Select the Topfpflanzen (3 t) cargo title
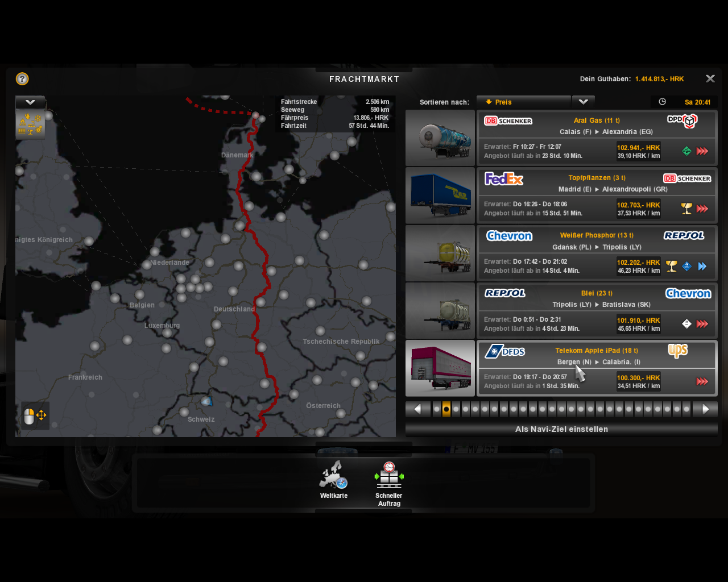The width and height of the screenshot is (728, 582). tap(597, 178)
